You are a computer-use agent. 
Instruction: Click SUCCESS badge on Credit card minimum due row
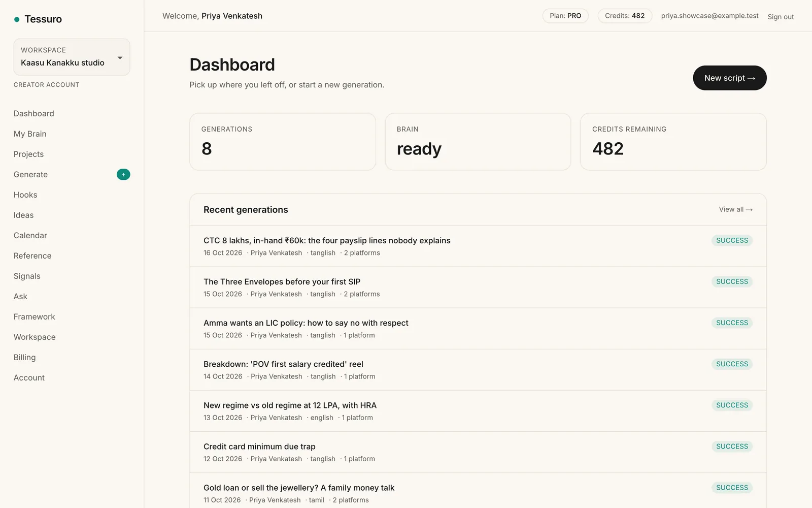click(732, 447)
